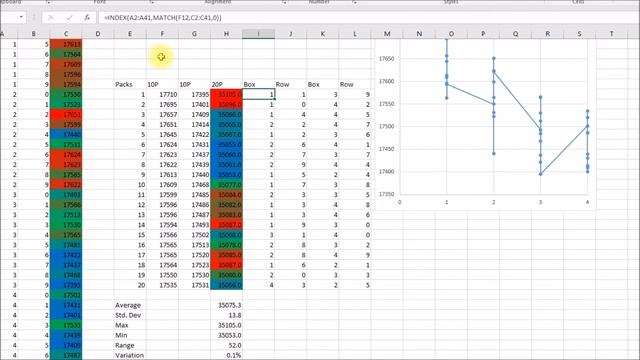Select column H header
The image size is (640, 360).
[x=226, y=34]
